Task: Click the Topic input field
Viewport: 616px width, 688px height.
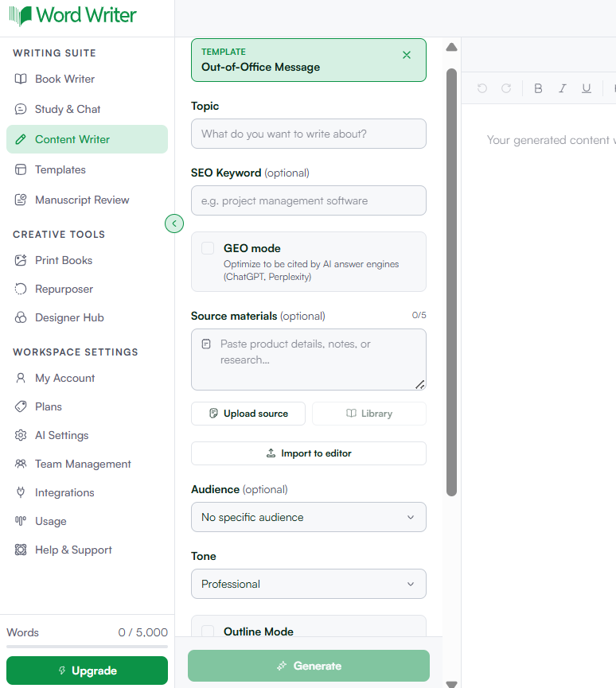Action: coord(309,134)
